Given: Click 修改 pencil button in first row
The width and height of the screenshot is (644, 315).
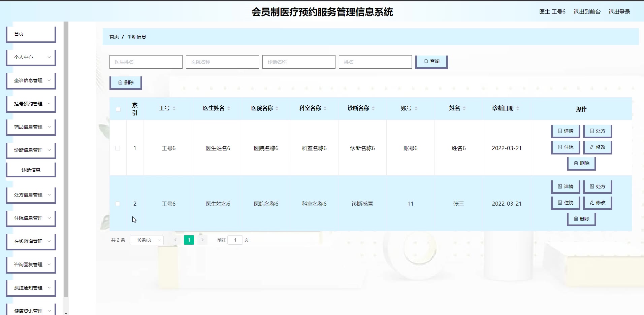Looking at the screenshot, I should click(597, 147).
